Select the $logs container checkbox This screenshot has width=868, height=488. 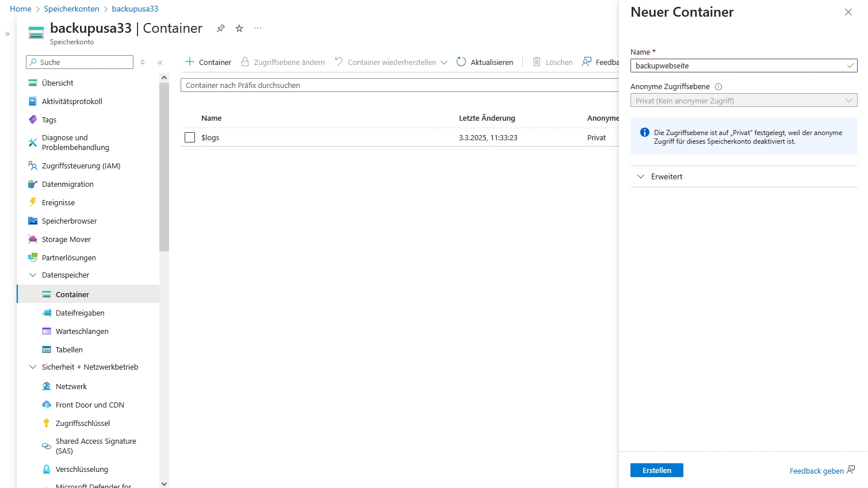tap(190, 137)
